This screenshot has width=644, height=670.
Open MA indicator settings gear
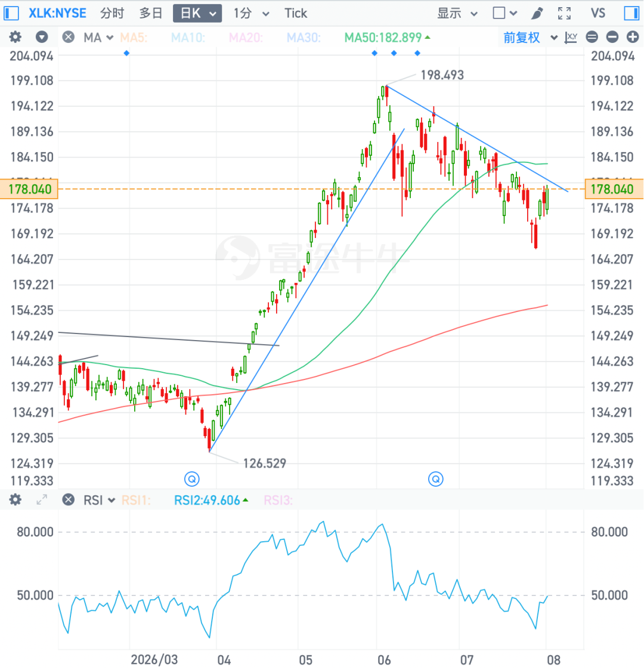16,37
